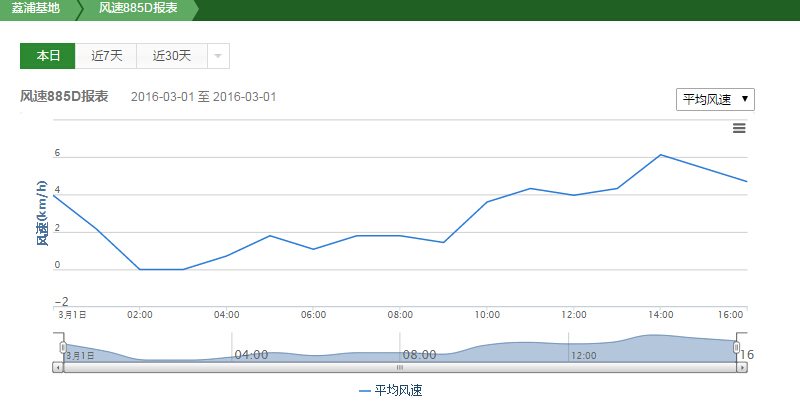Screen dimensions: 800x406
Task: Switch to the 近30天 tab
Action: pos(171,56)
